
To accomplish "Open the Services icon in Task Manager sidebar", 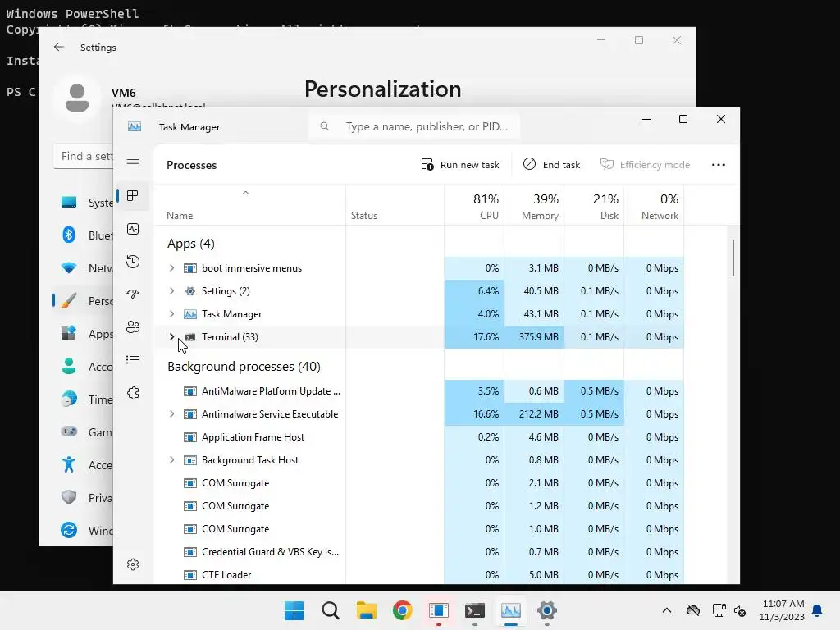I will pyautogui.click(x=133, y=393).
